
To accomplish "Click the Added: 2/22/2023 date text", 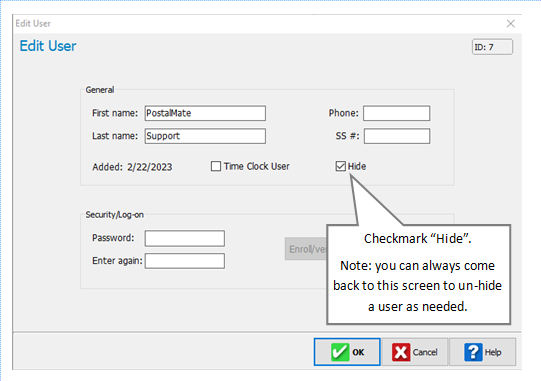I will [x=132, y=167].
